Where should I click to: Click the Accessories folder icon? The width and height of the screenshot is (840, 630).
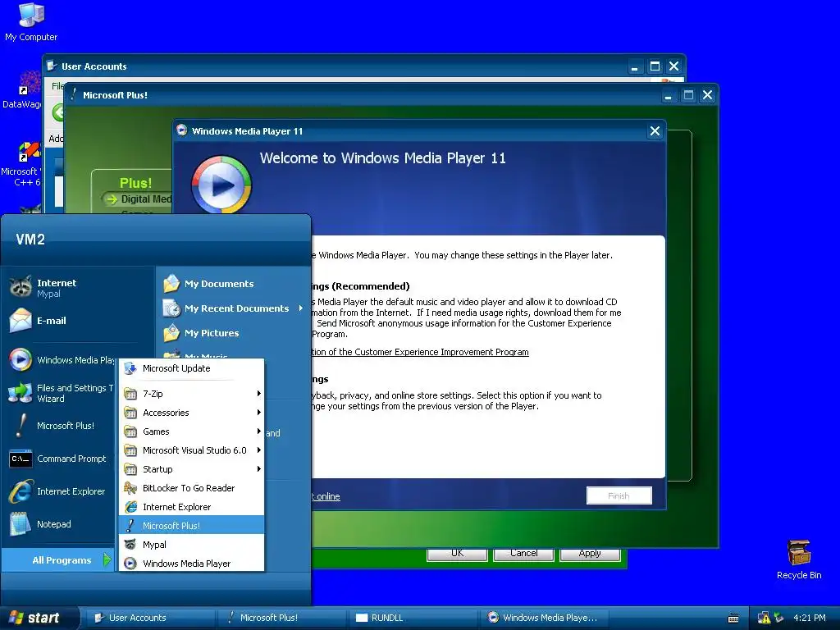pos(130,413)
